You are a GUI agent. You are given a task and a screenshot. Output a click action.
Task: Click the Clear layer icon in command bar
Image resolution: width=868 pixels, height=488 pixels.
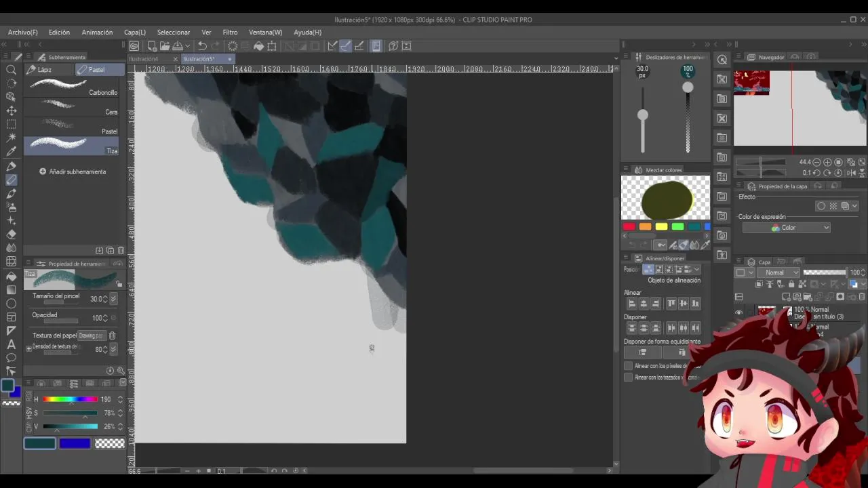pyautogui.click(x=233, y=46)
